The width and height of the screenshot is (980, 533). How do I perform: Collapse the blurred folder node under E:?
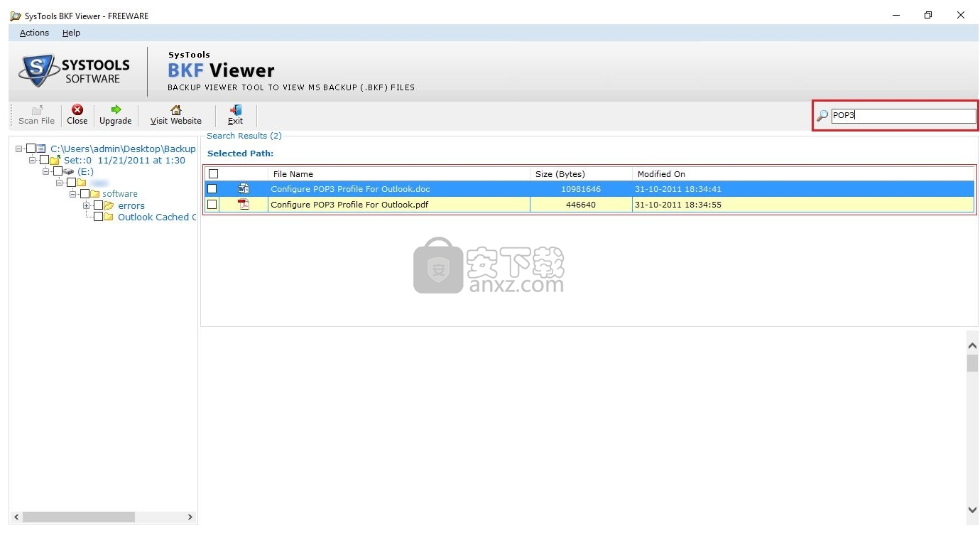(60, 183)
